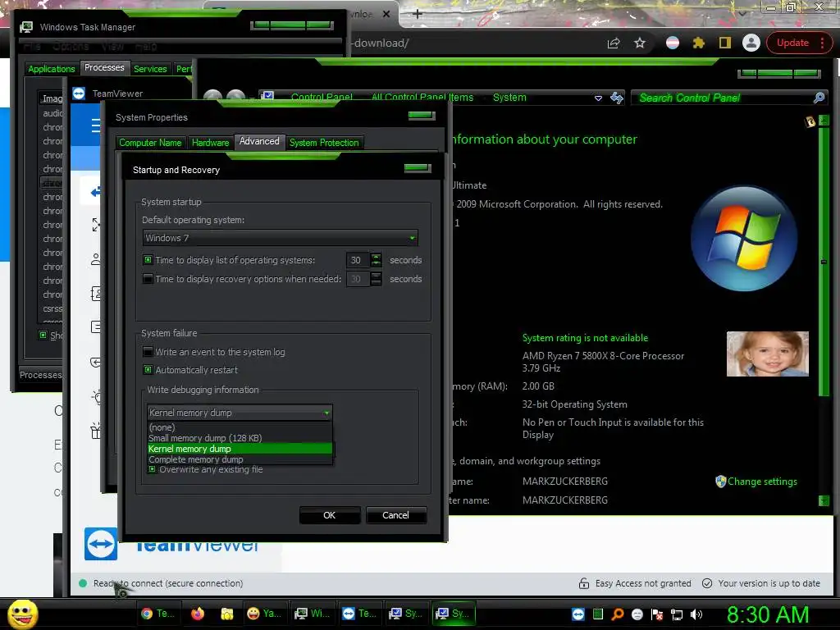Open Control Panel help icon
The image size is (840, 630).
point(810,121)
